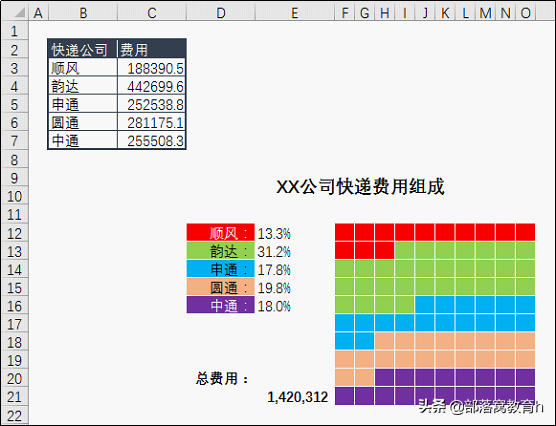
Task: Click the total value 1,420,312
Action: tap(298, 397)
